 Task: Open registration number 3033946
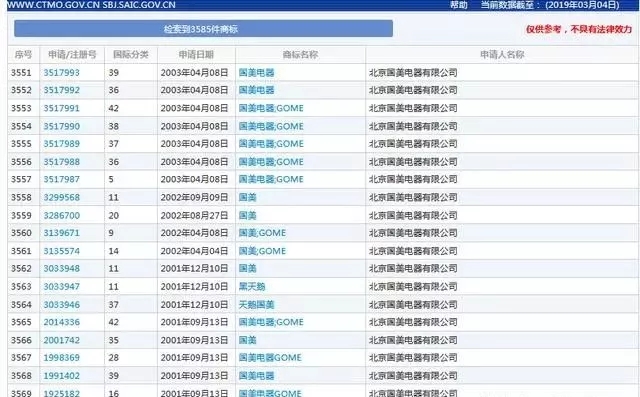pyautogui.click(x=62, y=304)
